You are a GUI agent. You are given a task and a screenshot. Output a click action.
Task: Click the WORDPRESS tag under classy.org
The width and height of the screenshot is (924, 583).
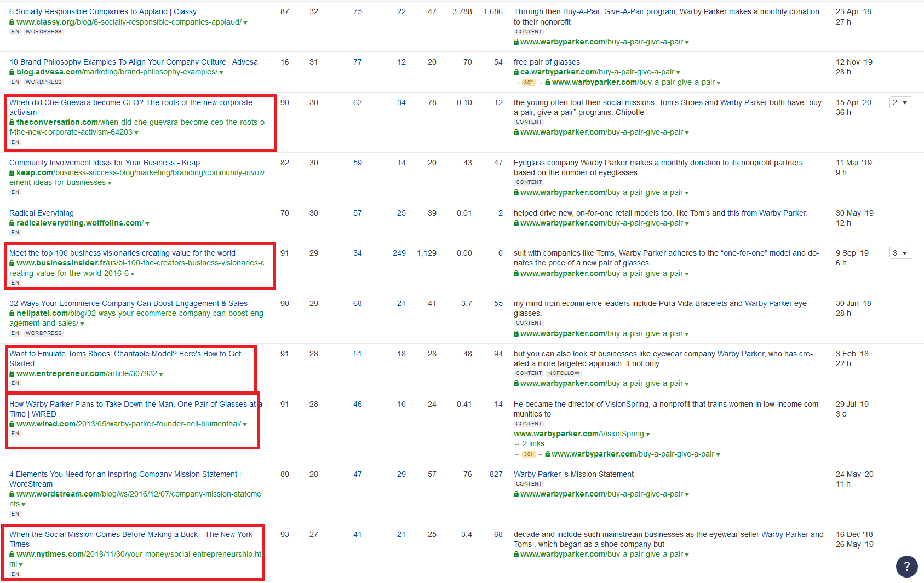click(x=44, y=32)
